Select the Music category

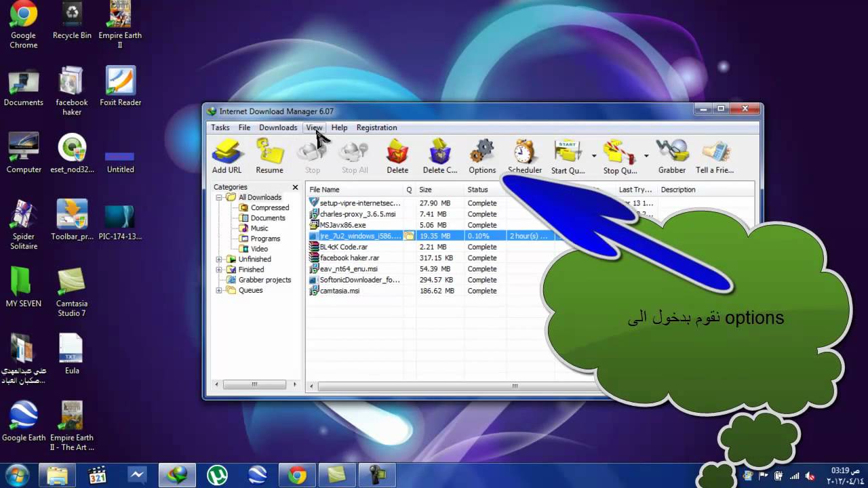pos(254,228)
